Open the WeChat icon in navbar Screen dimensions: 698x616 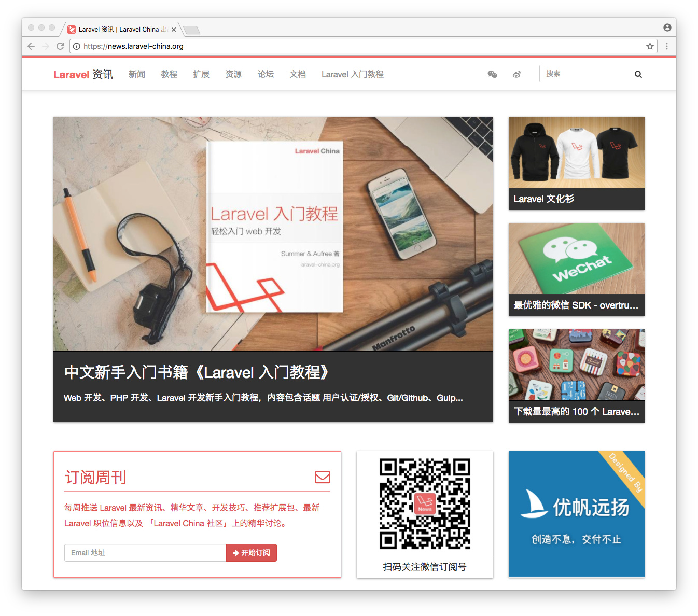(493, 74)
